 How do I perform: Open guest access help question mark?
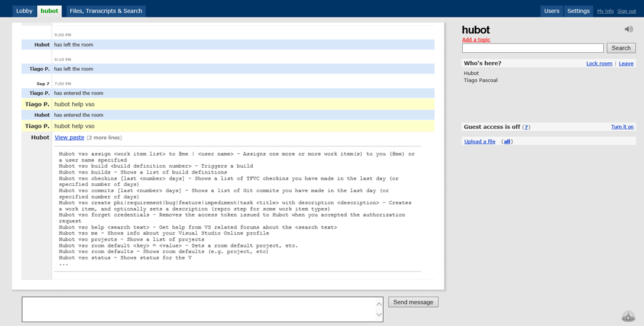point(526,127)
